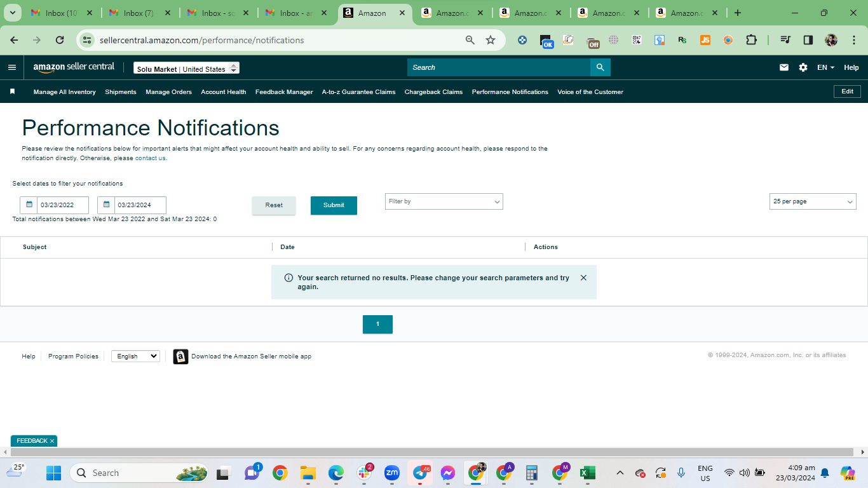The height and width of the screenshot is (488, 868).
Task: Click the bookmark flag icon before Manage All Inventory
Action: (12, 91)
